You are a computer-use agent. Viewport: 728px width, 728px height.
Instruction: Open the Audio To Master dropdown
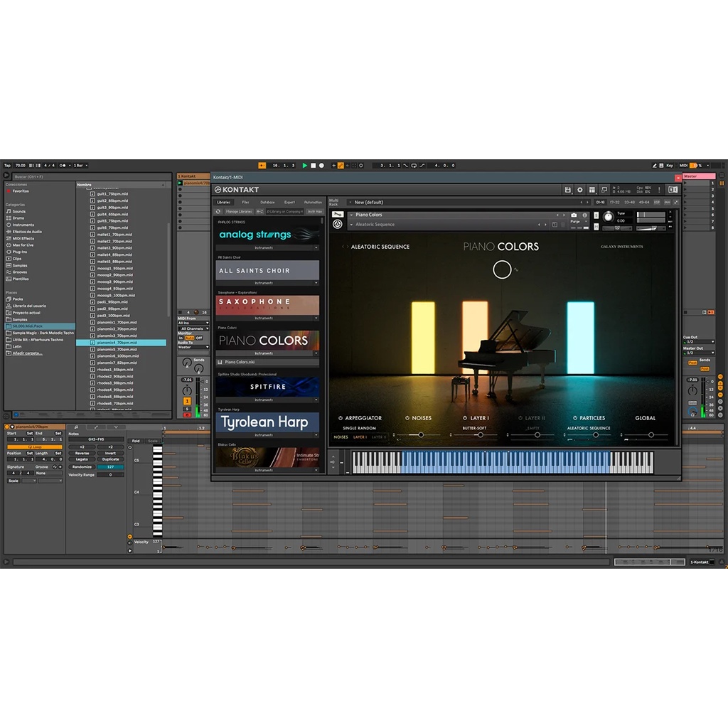[x=193, y=347]
